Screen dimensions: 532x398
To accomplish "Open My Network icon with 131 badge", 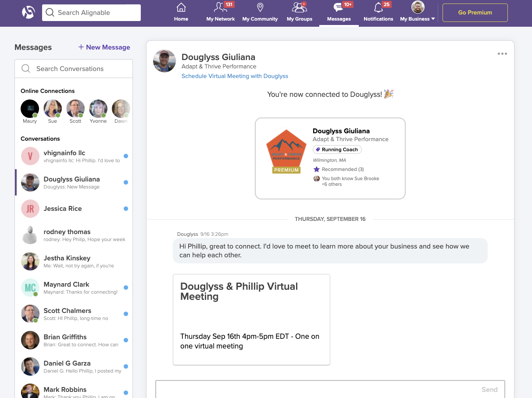I will pyautogui.click(x=220, y=8).
